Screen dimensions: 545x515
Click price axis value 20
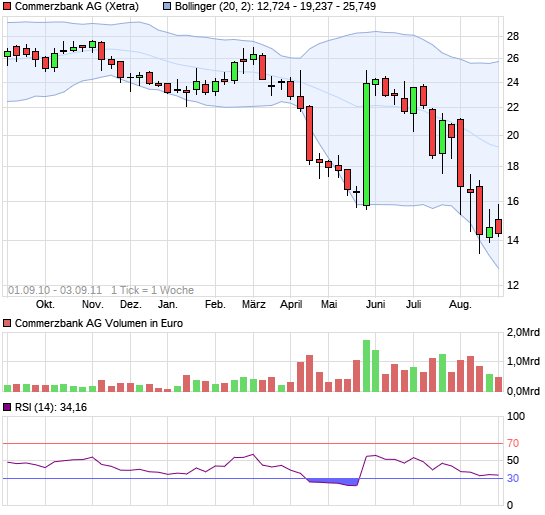point(513,135)
